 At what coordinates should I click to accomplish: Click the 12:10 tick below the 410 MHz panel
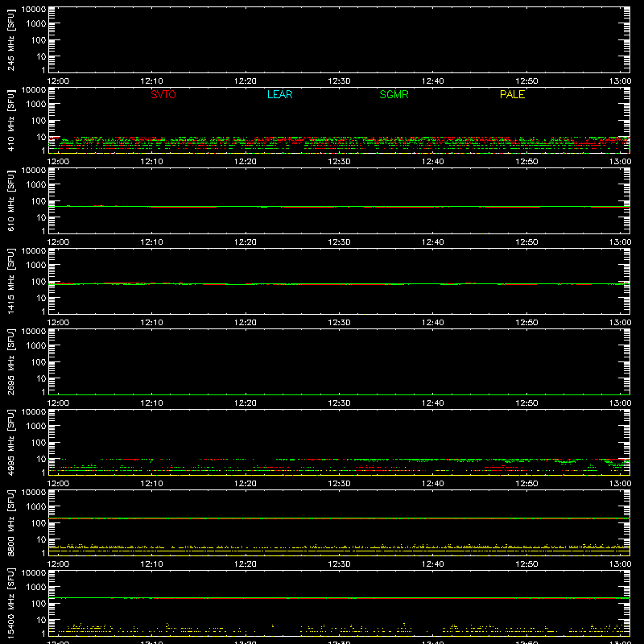pos(151,162)
